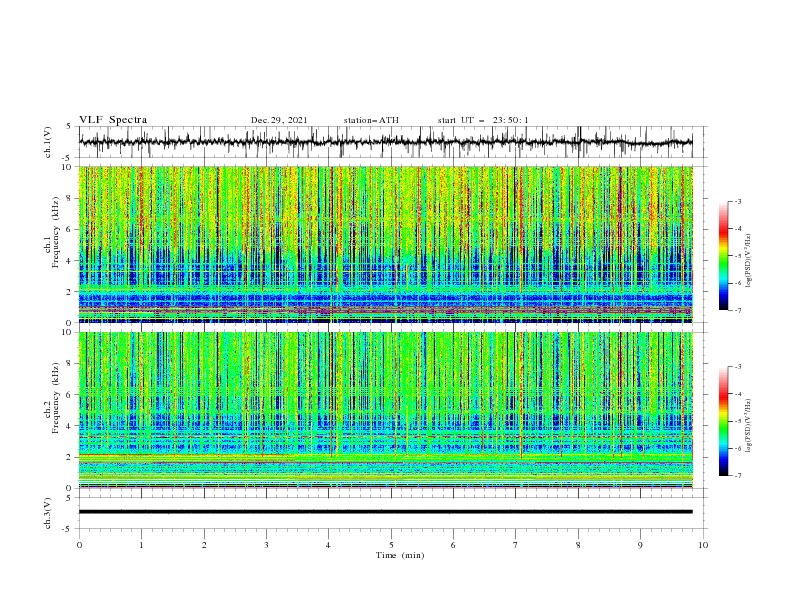Click the "-5" tick on ch.1(V) axis
This screenshot has height=612, width=792.
68,158
